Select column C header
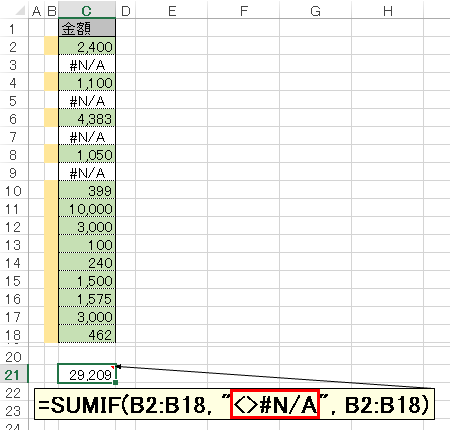Screen dimensions: 450x430 (87, 11)
